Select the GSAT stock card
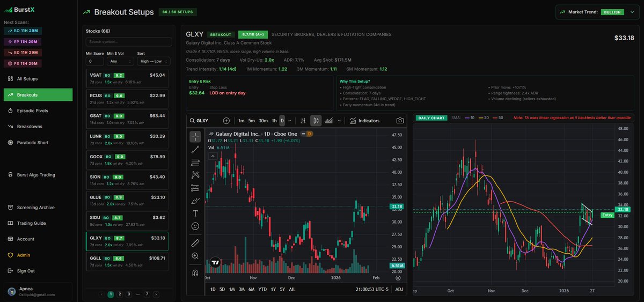The width and height of the screenshot is (644, 302). tap(127, 118)
